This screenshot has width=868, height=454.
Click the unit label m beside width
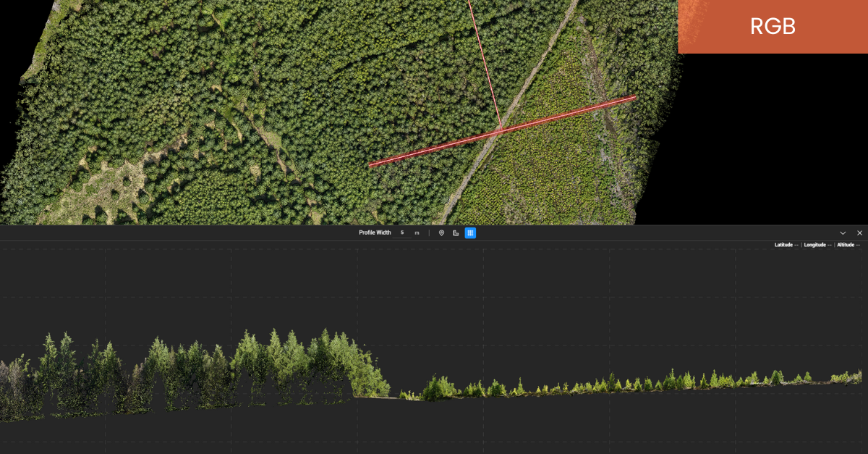[417, 233]
